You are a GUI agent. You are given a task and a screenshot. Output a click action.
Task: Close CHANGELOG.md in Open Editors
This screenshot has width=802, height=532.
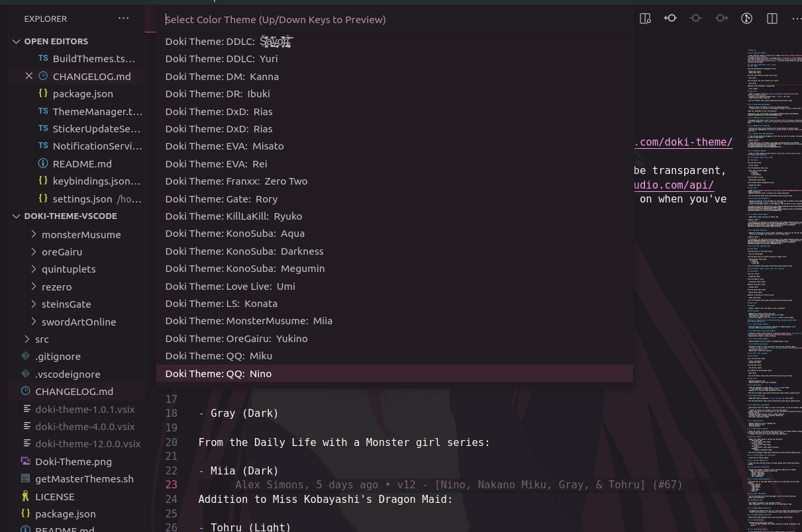[28, 76]
